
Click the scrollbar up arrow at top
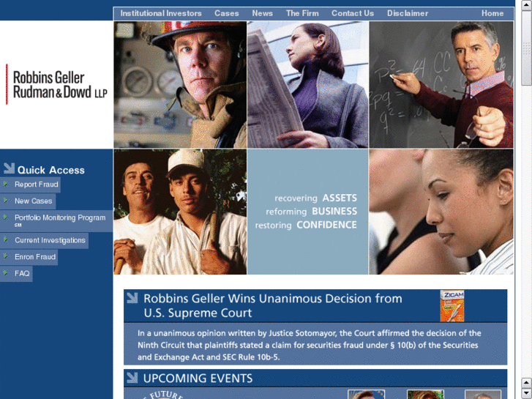[526, 5]
